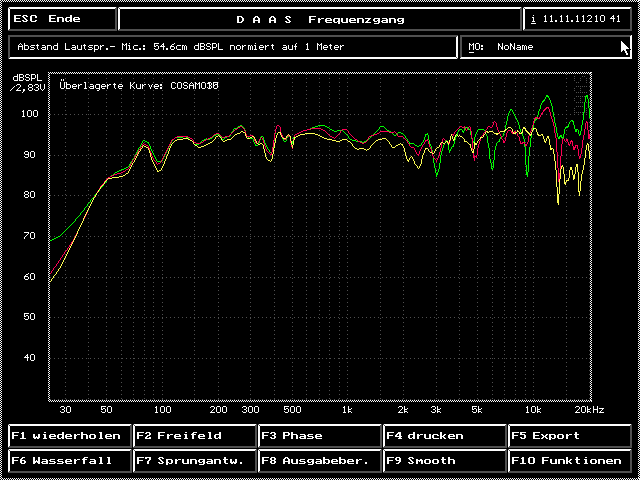The image size is (640, 480).
Task: Click the MO: NoName field
Action: 546,47
